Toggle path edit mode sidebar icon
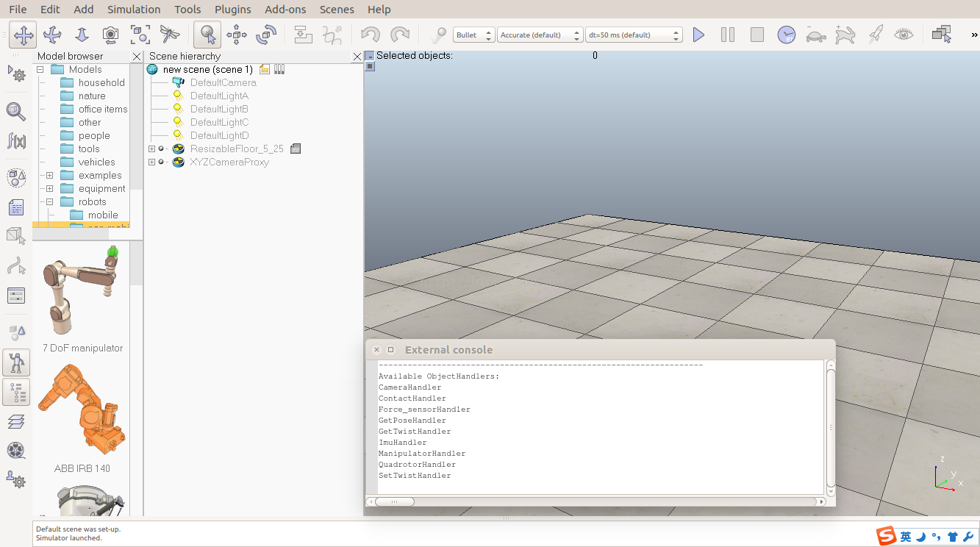The width and height of the screenshot is (980, 547). point(16,266)
